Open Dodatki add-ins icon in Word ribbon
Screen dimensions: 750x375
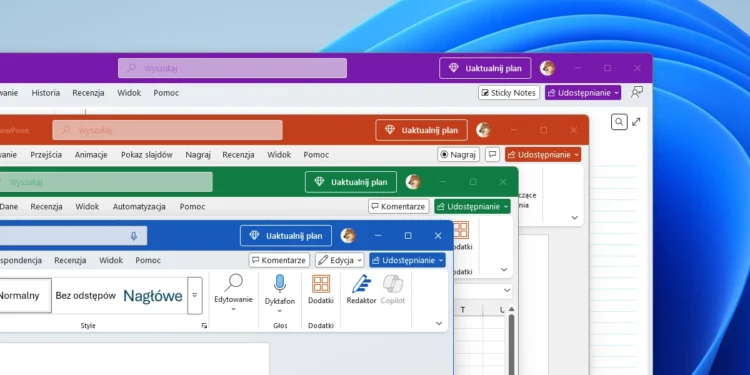coord(321,284)
